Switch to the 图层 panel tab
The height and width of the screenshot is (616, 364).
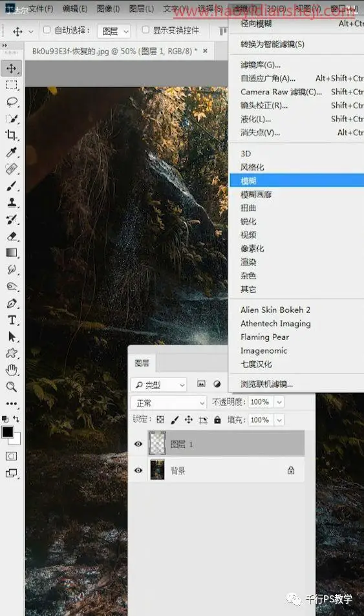click(x=142, y=363)
